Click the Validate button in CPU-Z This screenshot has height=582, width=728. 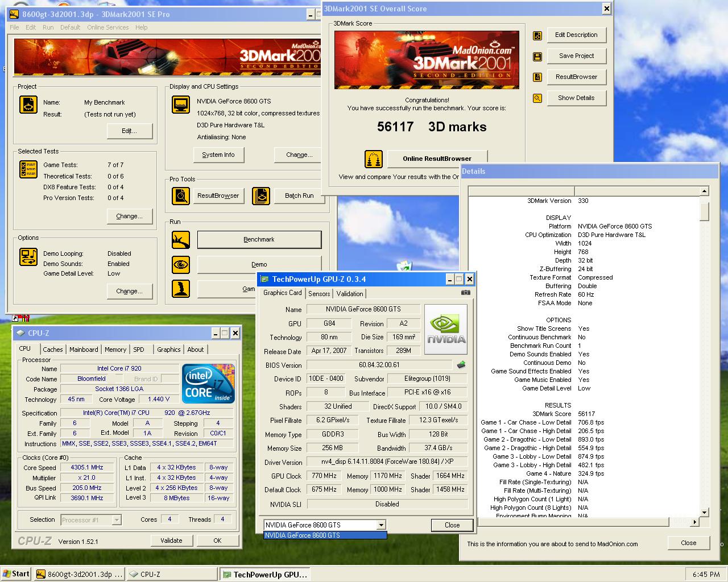[171, 541]
